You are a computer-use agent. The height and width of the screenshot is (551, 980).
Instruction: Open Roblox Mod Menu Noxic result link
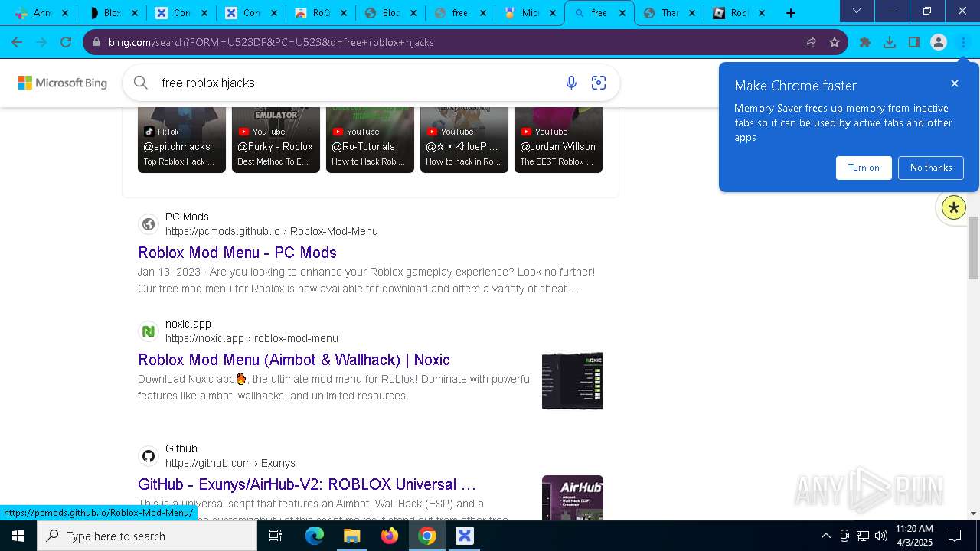[x=294, y=360]
